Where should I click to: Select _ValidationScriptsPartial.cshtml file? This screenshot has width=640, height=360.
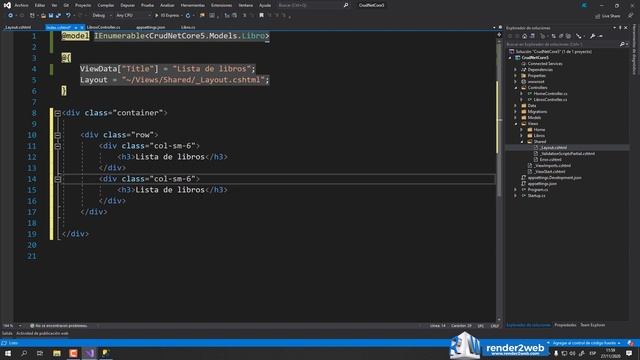tap(567, 154)
